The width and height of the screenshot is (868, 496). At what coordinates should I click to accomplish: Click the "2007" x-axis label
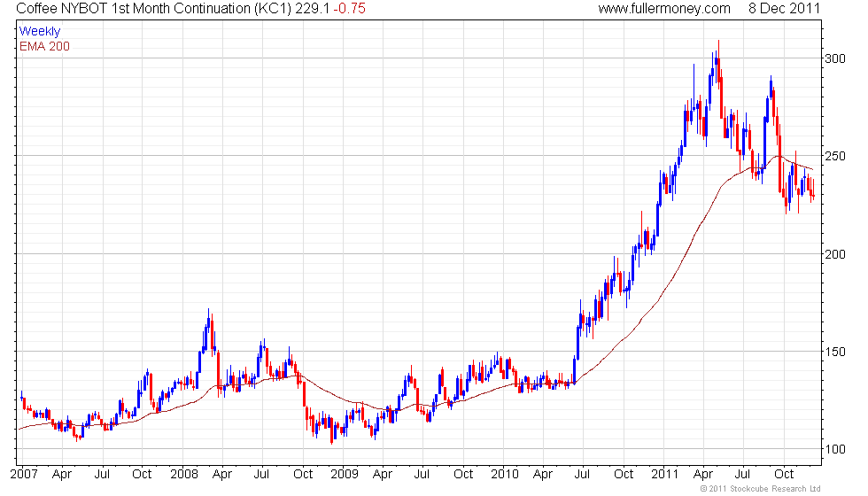click(x=24, y=474)
